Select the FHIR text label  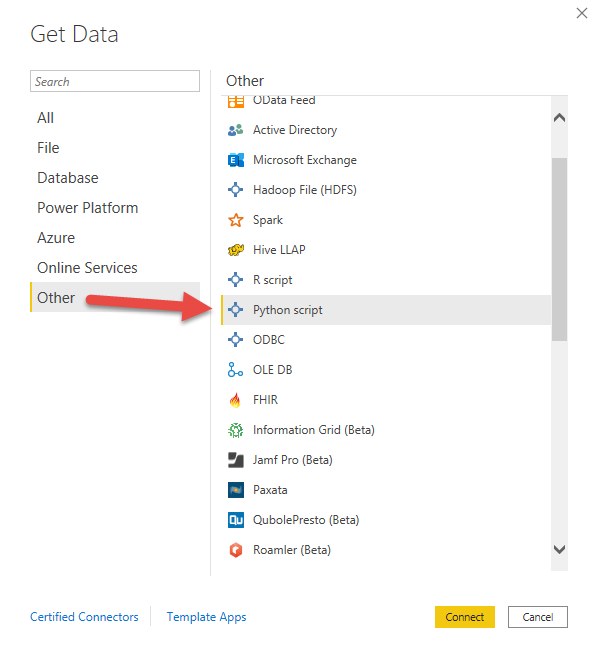tap(265, 400)
